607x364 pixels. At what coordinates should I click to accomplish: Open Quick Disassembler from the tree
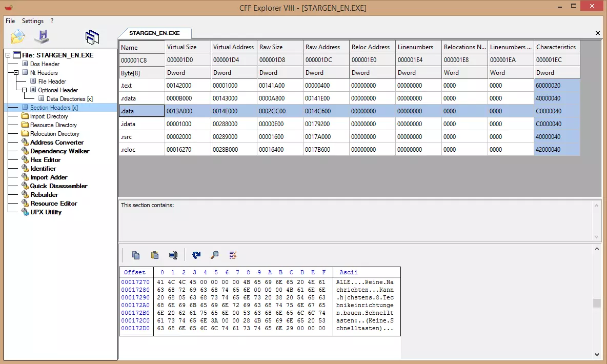click(x=59, y=186)
